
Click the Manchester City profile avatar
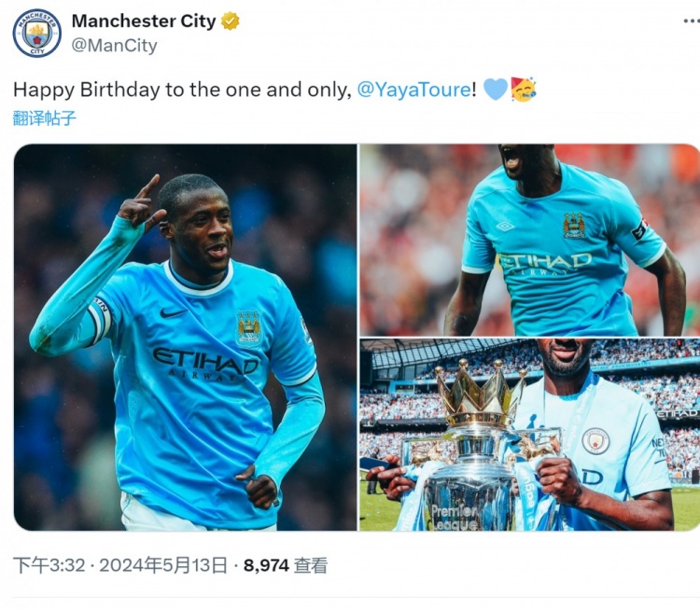37,34
